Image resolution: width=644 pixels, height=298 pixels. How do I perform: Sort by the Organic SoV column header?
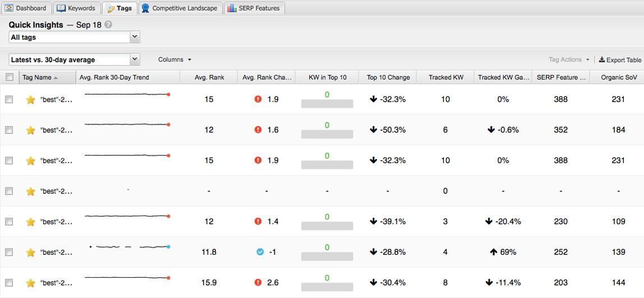[x=618, y=77]
